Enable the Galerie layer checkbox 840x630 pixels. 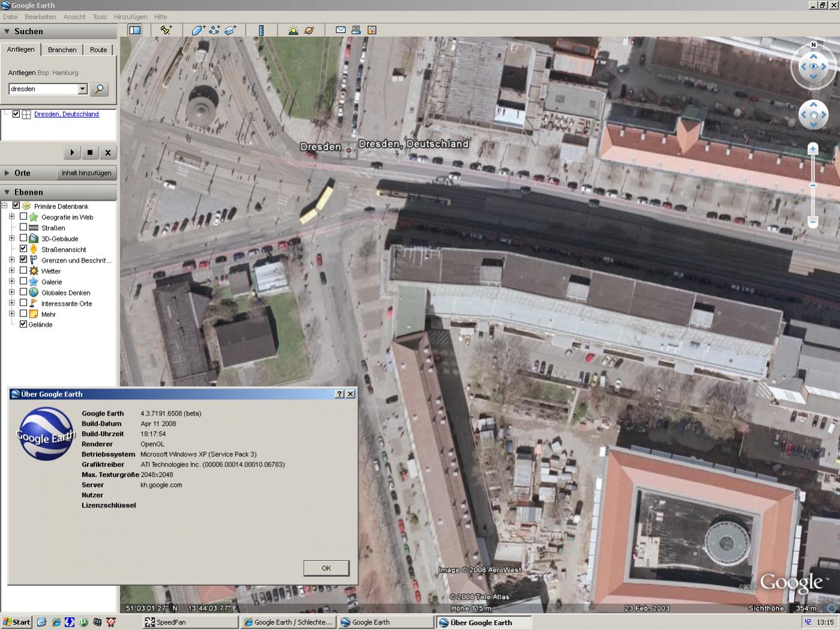click(x=23, y=281)
